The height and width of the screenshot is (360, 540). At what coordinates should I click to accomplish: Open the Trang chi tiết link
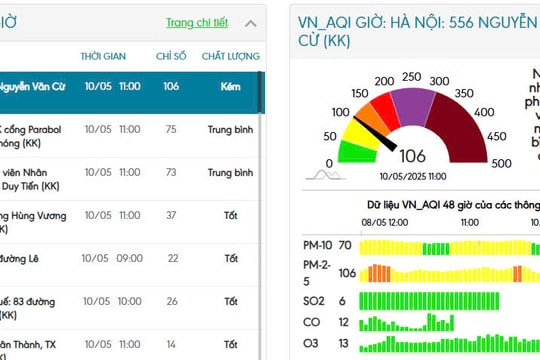[x=197, y=23]
